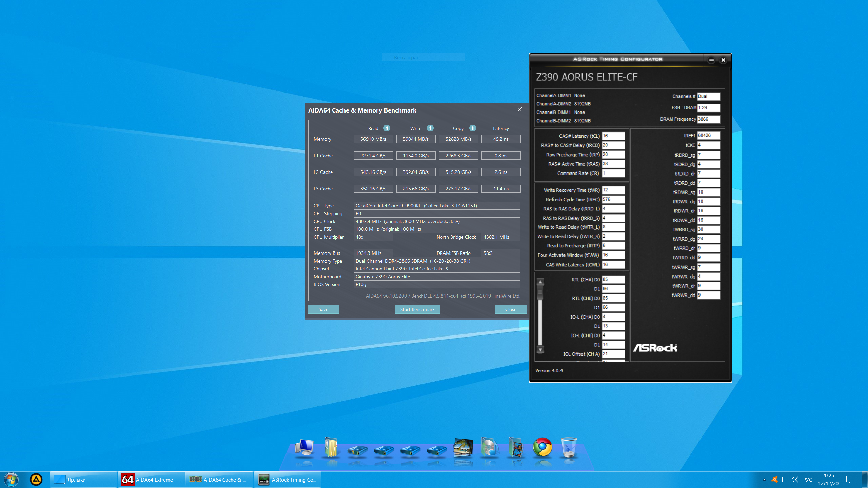Open the My Computer dock icon
Screen dimensions: 868x488
pyautogui.click(x=304, y=447)
